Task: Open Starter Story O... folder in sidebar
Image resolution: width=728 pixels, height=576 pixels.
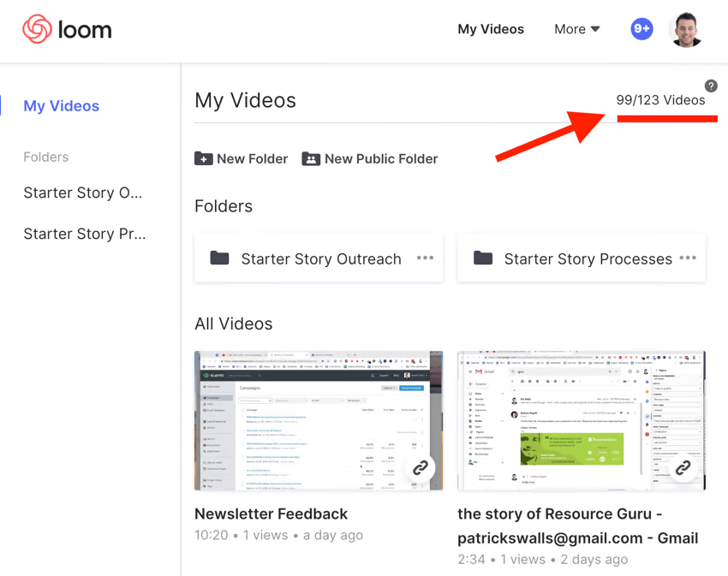Action: (83, 193)
